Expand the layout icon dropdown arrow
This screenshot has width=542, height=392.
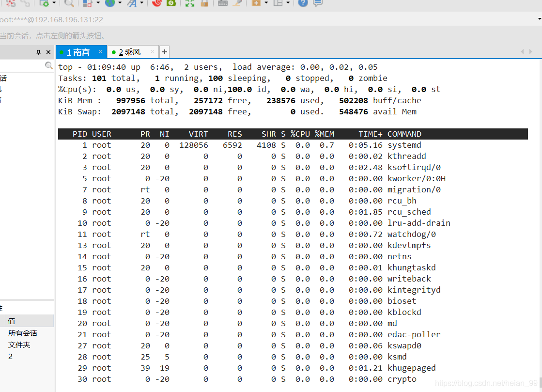point(288,3)
